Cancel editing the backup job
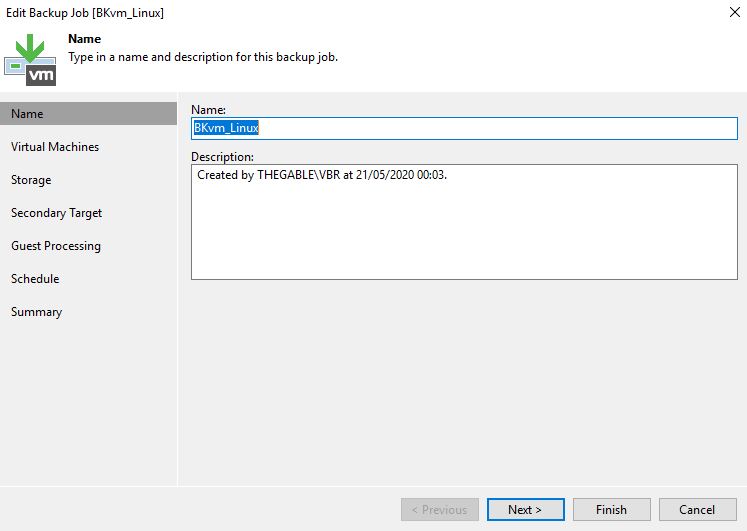The width and height of the screenshot is (747, 531). [697, 510]
